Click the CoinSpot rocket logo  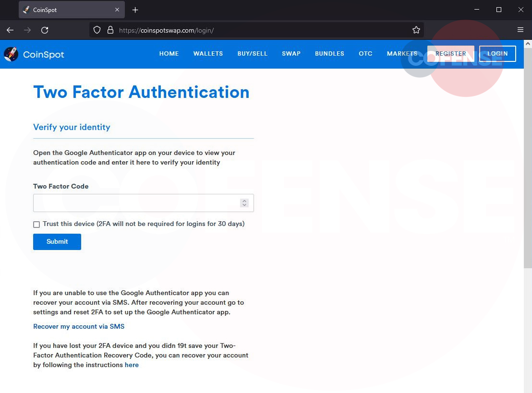coord(11,54)
